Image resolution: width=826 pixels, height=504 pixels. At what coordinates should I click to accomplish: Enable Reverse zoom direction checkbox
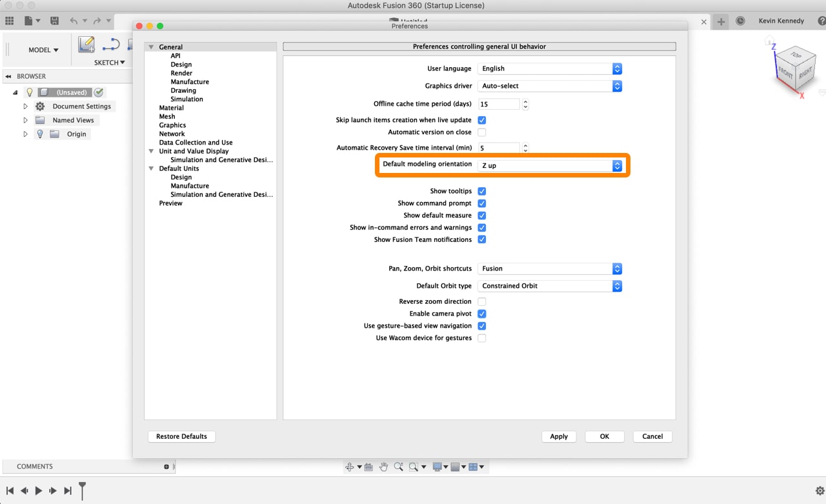[481, 301]
